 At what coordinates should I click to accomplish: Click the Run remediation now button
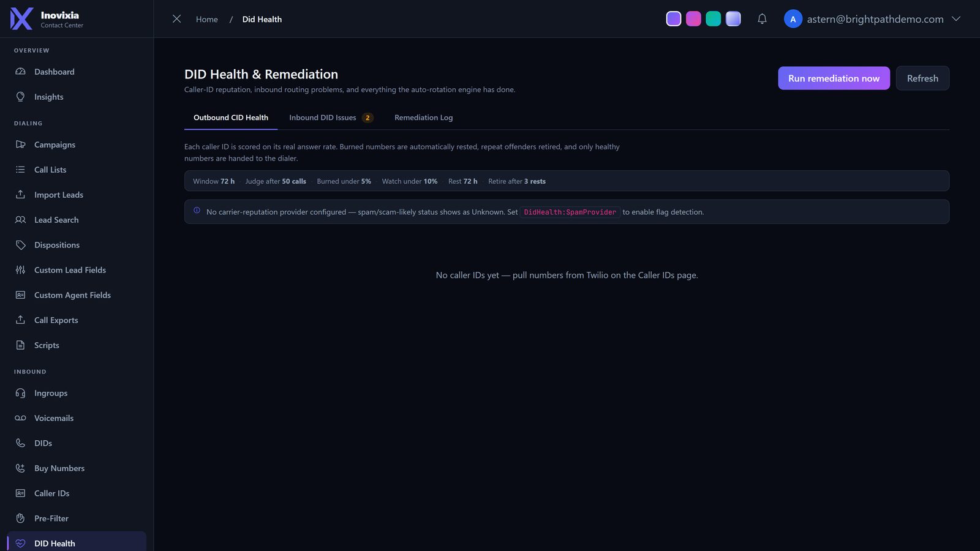tap(834, 78)
